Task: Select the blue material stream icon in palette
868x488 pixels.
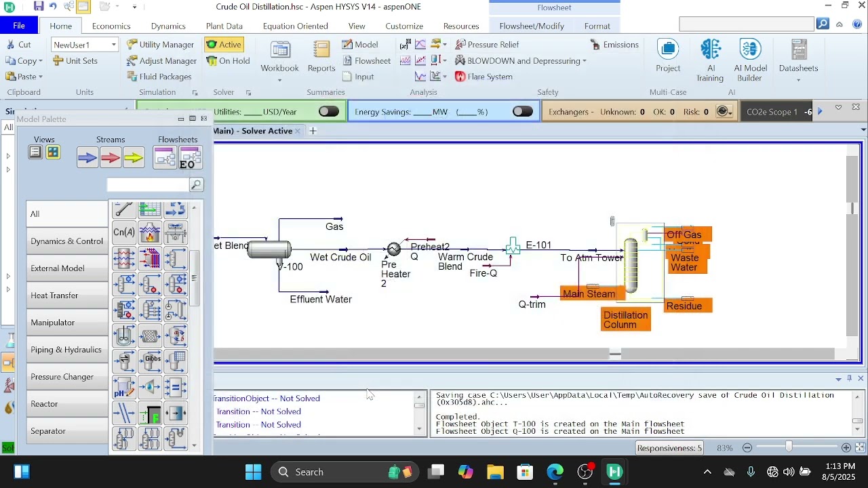Action: pos(87,158)
